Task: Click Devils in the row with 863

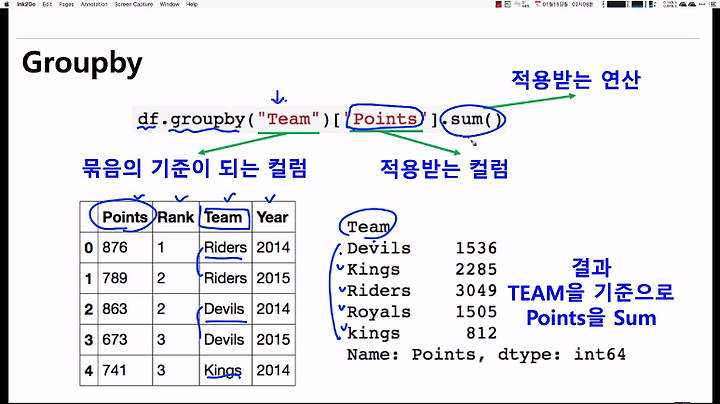Action: tap(224, 309)
